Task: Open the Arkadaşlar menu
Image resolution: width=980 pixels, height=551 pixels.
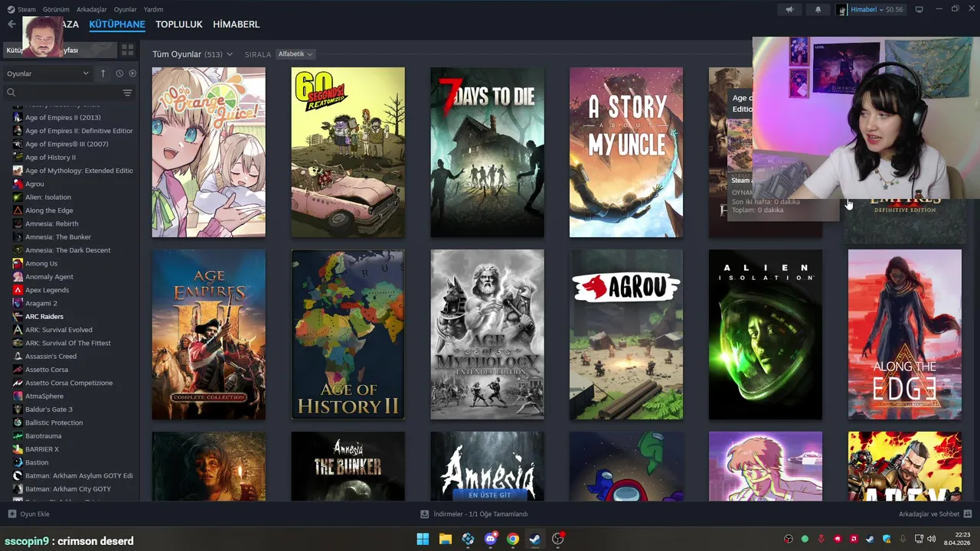Action: point(92,9)
